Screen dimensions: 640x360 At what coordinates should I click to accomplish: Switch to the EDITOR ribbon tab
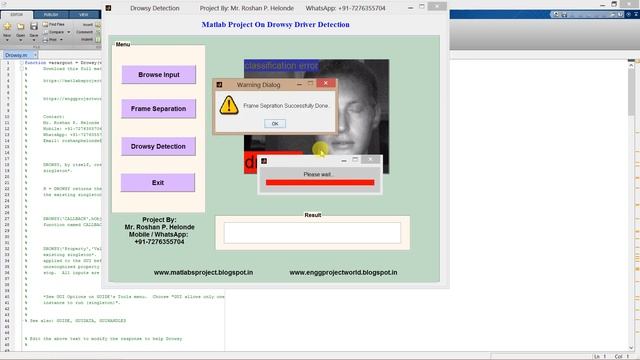[x=17, y=15]
